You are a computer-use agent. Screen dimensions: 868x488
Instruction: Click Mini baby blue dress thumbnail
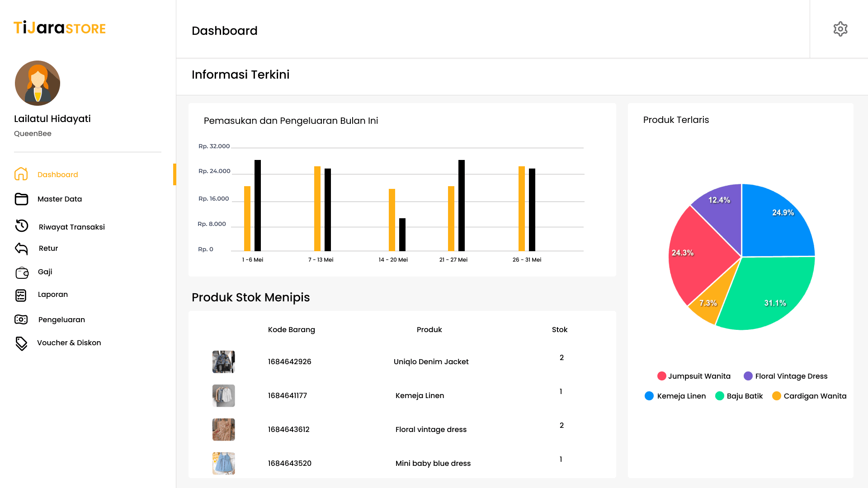(x=223, y=463)
